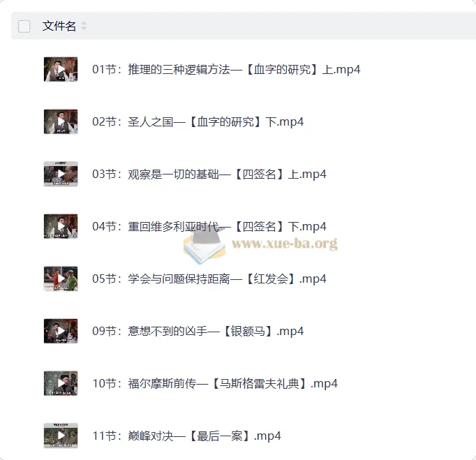476x460 pixels.
Task: Click the www.xue-ba.org watermark logo
Action: click(260, 244)
